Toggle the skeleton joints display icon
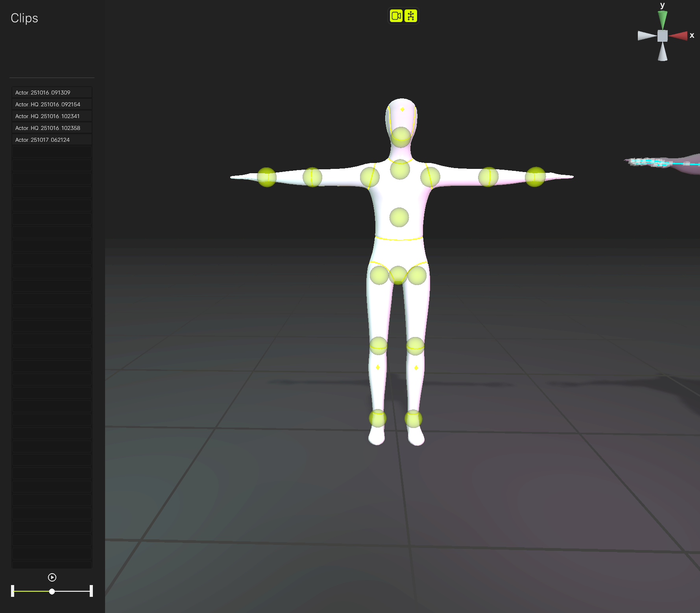The image size is (700, 613). coord(410,16)
